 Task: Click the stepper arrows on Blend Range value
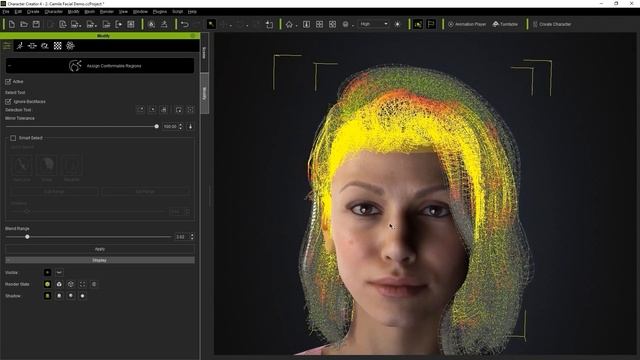(192, 237)
